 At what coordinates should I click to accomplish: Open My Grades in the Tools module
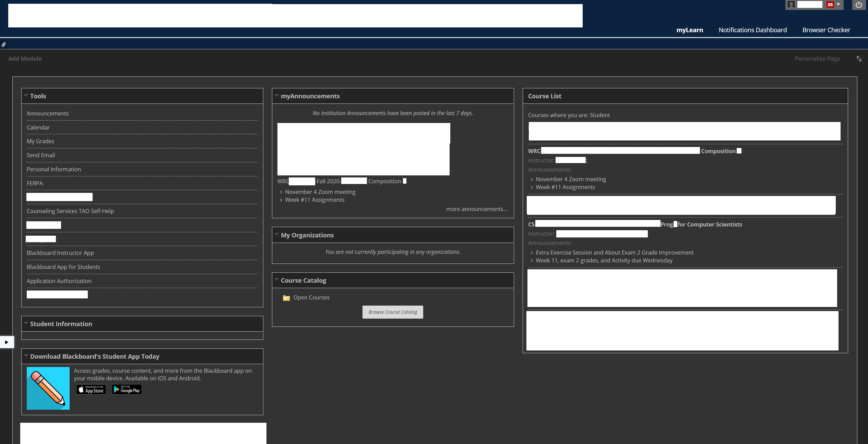(x=40, y=141)
